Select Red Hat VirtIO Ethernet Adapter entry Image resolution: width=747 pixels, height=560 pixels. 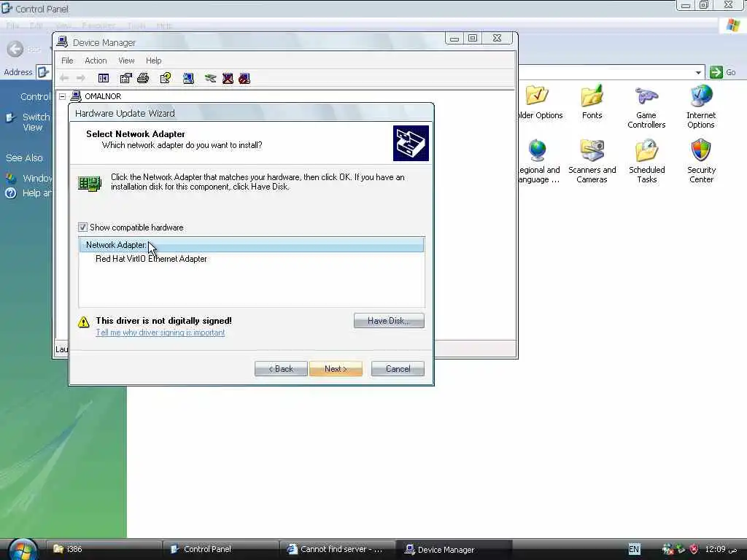[x=151, y=259]
